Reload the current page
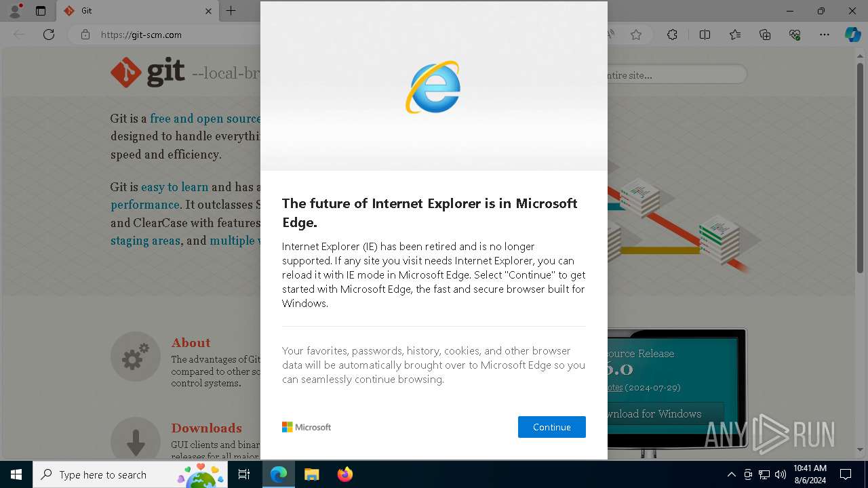The width and height of the screenshot is (868, 488). coord(48,35)
